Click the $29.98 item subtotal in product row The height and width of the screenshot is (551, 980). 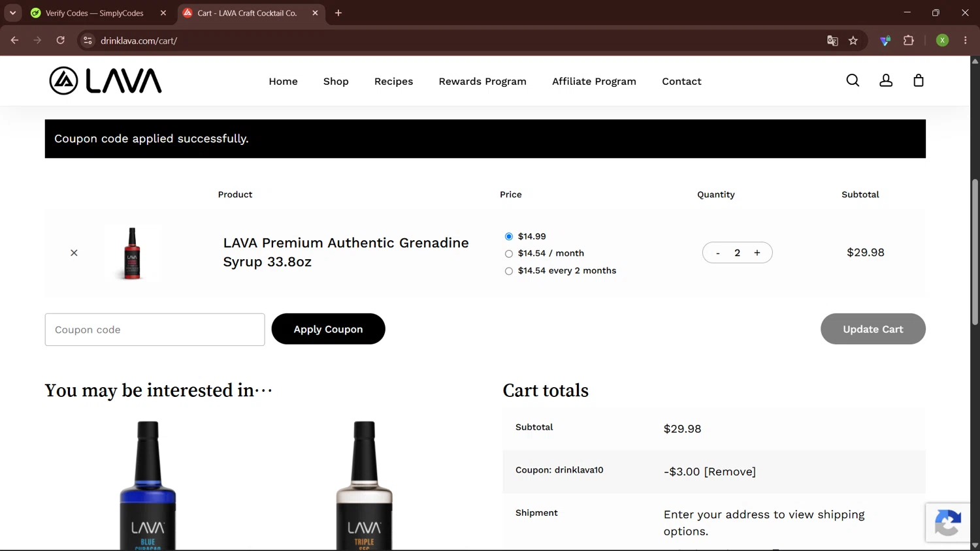pyautogui.click(x=865, y=253)
